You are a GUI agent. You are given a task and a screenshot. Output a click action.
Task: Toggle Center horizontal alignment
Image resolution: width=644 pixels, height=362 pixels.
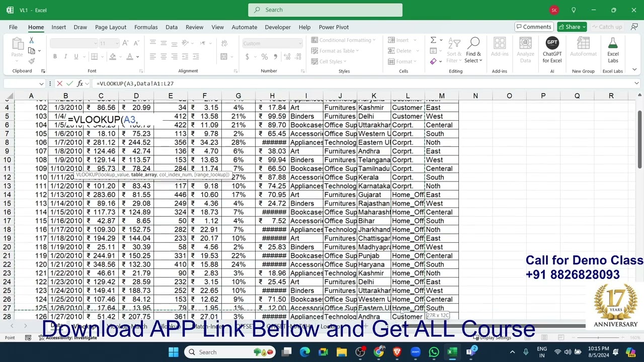point(164,57)
